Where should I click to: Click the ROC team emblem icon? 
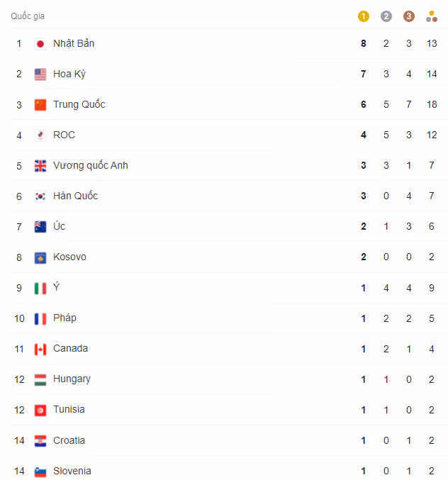[x=40, y=135]
